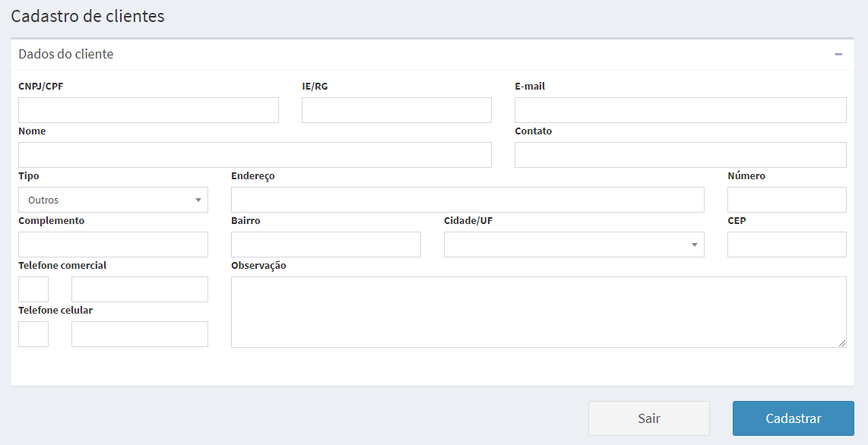Focus the CNPJ/CPF input field

(148, 110)
